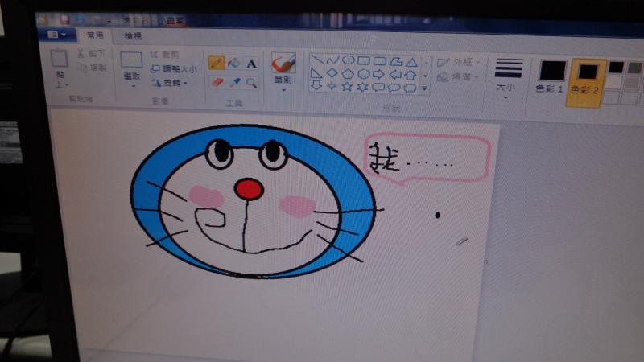The height and width of the screenshot is (362, 644).
Task: Click Save in the quick access toolbar
Action: point(64,19)
